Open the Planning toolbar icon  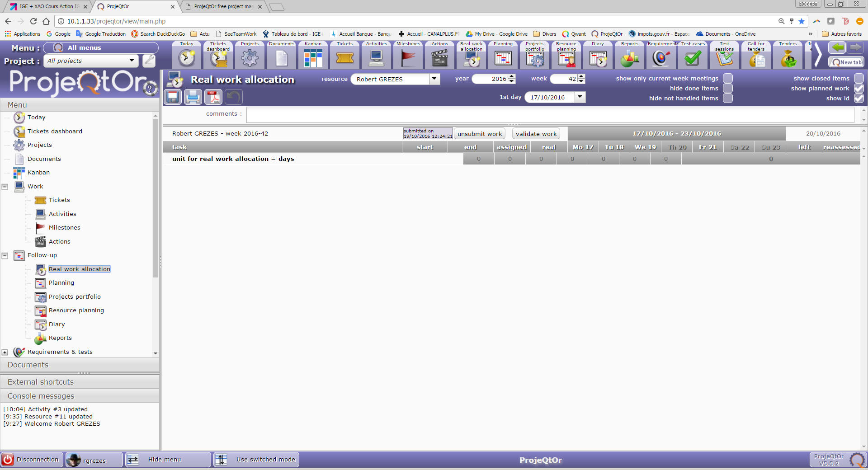click(x=503, y=55)
